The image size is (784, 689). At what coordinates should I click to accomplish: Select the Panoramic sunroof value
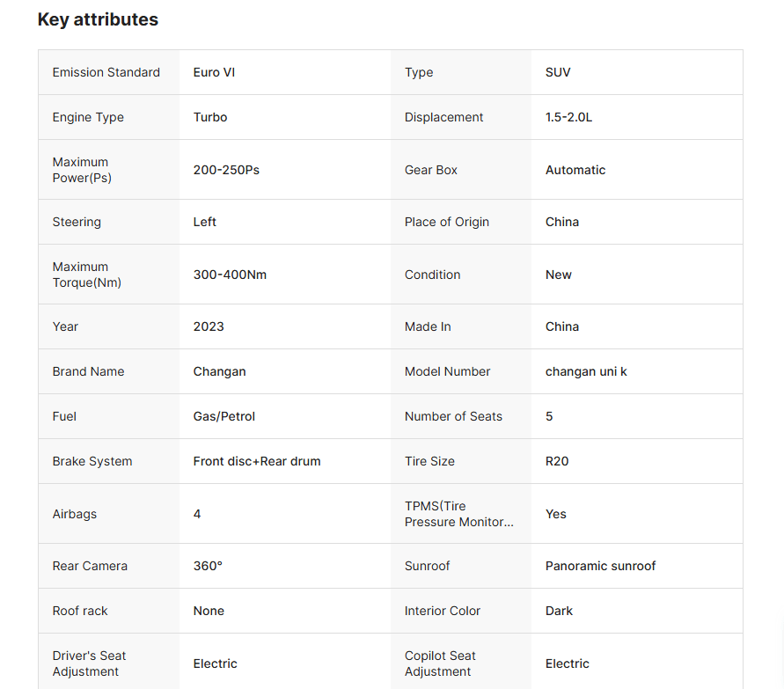601,566
